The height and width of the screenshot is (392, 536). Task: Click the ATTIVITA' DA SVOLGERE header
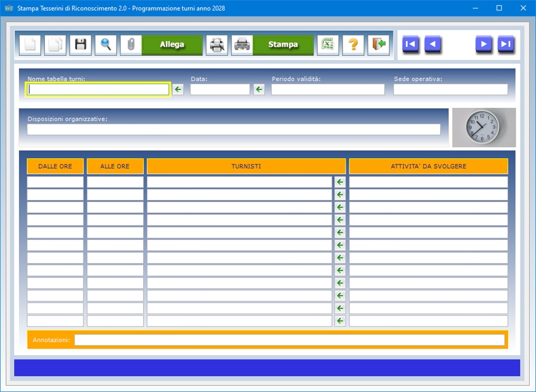(x=429, y=166)
